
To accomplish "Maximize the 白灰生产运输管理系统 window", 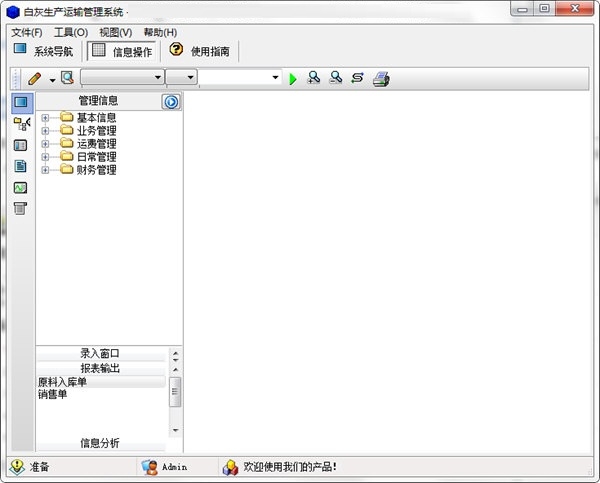I will 544,8.
